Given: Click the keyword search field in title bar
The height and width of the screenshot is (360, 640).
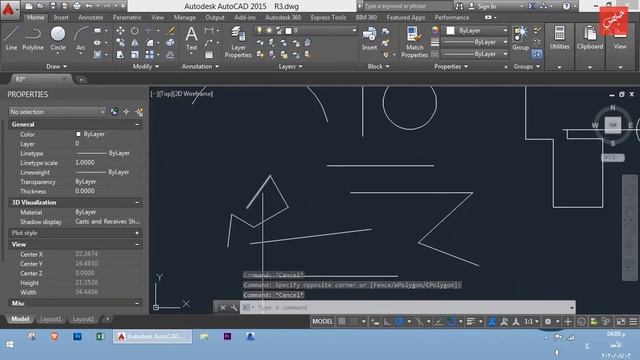Looking at the screenshot, I should coord(407,6).
